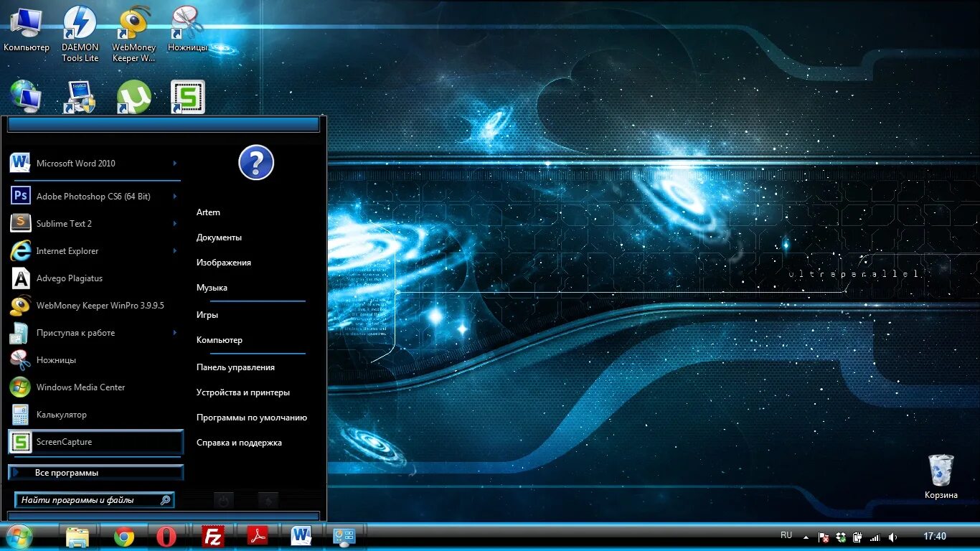The width and height of the screenshot is (980, 551).
Task: Click the shutdown power button
Action: (224, 501)
